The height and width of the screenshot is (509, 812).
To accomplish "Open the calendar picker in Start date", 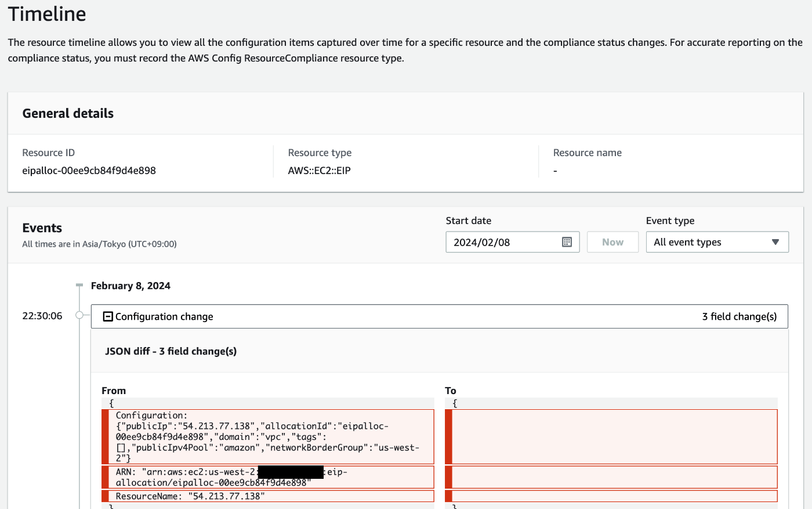I will click(567, 242).
